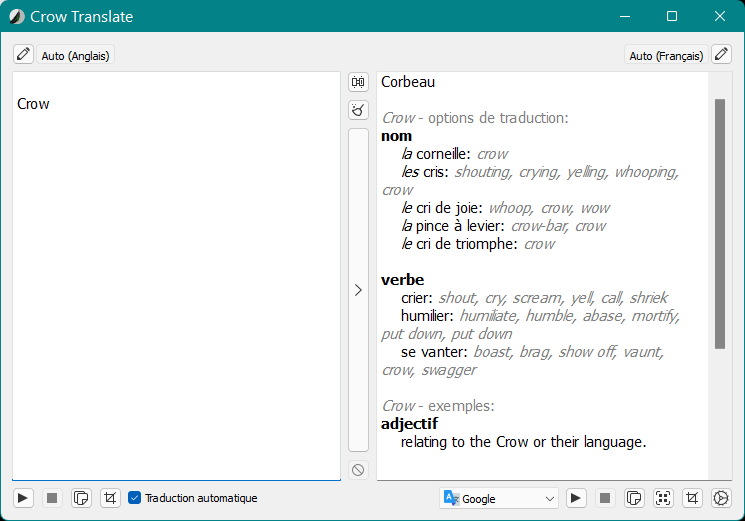Click the abort translation icon
Image resolution: width=745 pixels, height=521 pixels.
pyautogui.click(x=358, y=470)
